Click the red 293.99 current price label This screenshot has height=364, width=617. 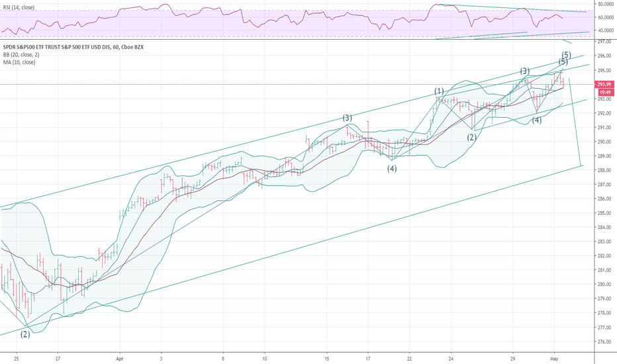(x=604, y=84)
